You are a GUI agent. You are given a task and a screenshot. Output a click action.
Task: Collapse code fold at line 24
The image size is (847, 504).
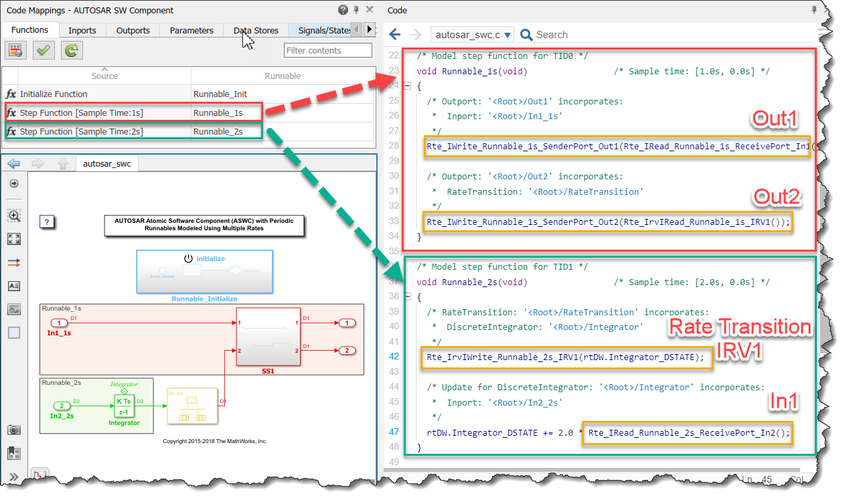(x=407, y=86)
